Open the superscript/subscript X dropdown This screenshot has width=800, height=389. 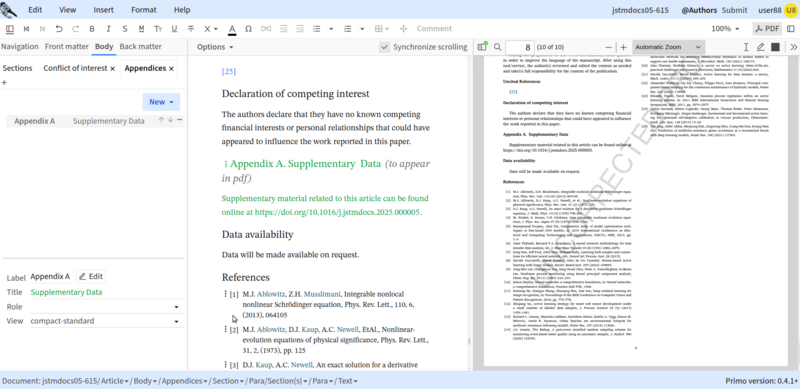pos(211,29)
